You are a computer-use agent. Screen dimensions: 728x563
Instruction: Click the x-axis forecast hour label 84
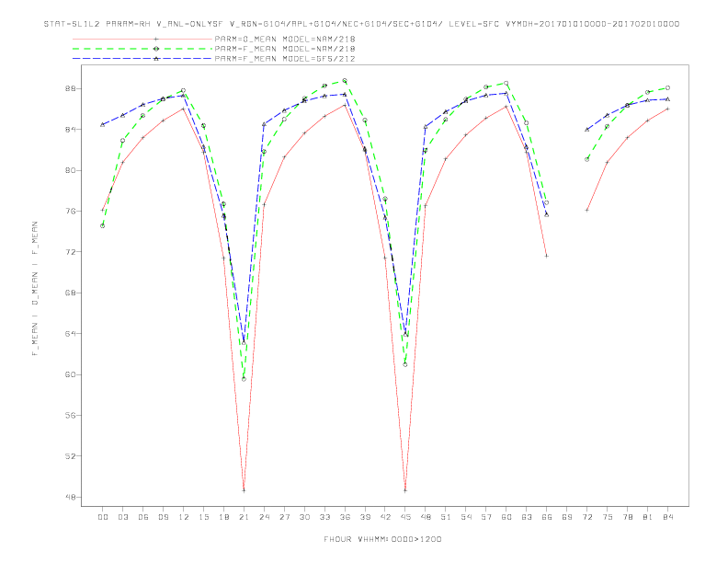(668, 517)
